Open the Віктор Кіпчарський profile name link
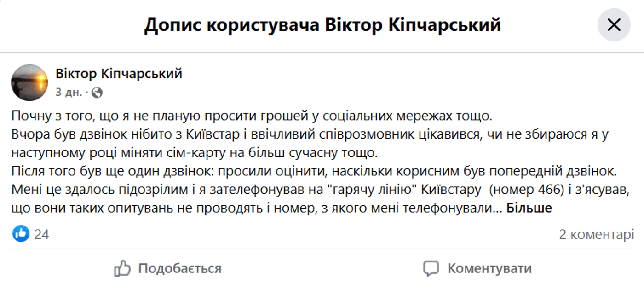 (x=119, y=74)
